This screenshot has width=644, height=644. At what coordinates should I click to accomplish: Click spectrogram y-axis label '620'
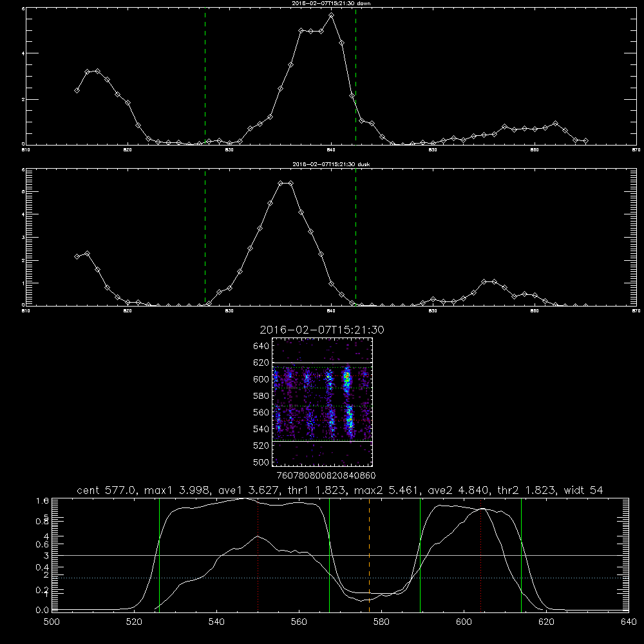point(261,363)
